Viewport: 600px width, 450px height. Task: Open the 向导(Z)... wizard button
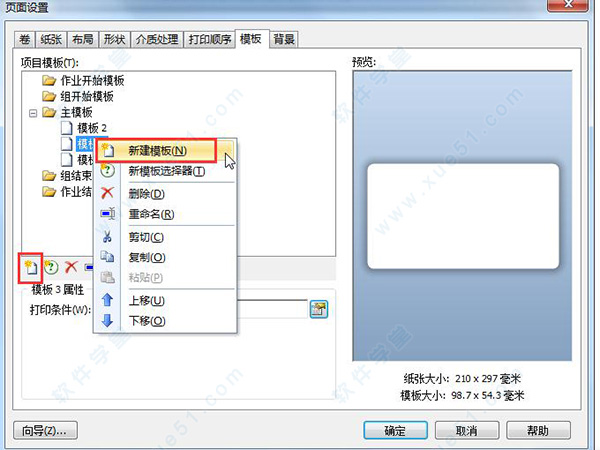[x=45, y=431]
